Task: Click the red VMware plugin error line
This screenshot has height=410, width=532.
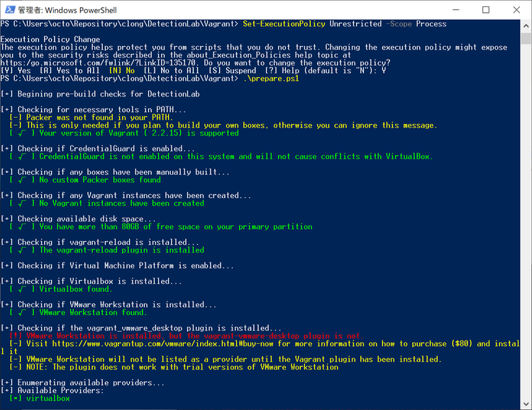Action: pos(187,336)
